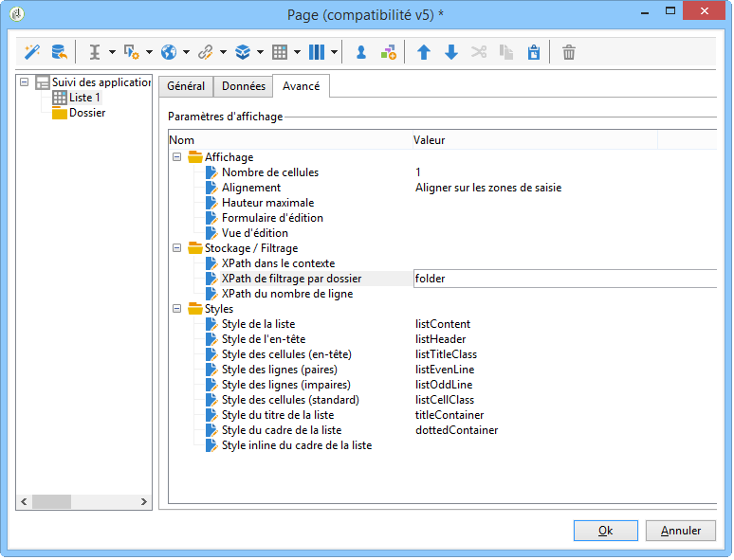This screenshot has height=560, width=734.
Task: Click the grid table toolbar icon
Action: coord(280,52)
